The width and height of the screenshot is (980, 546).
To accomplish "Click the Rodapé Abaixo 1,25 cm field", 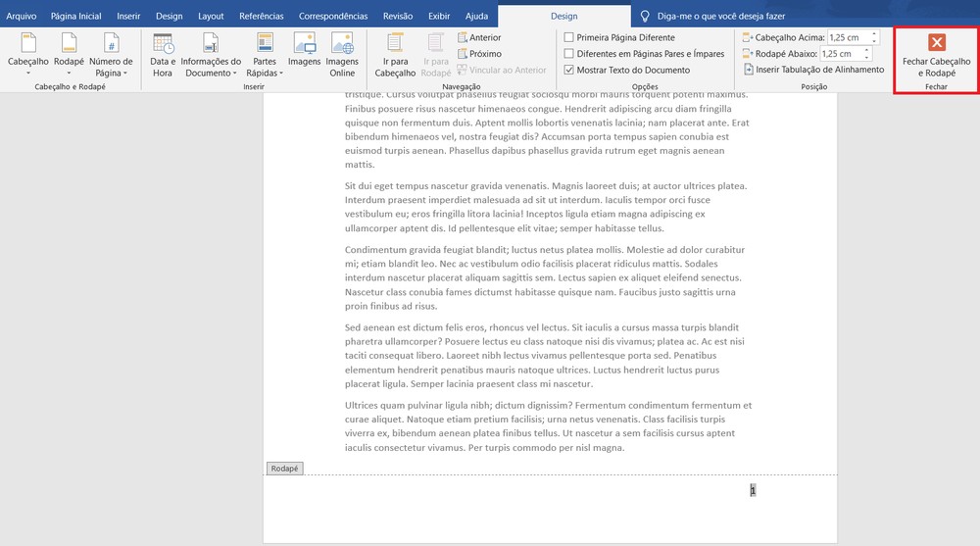I will (841, 54).
